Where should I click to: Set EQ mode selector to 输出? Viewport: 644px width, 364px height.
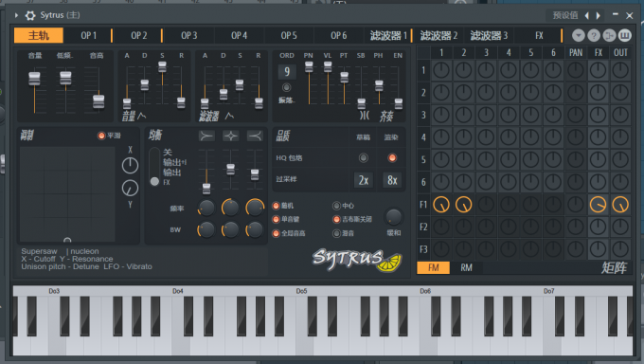click(x=171, y=173)
